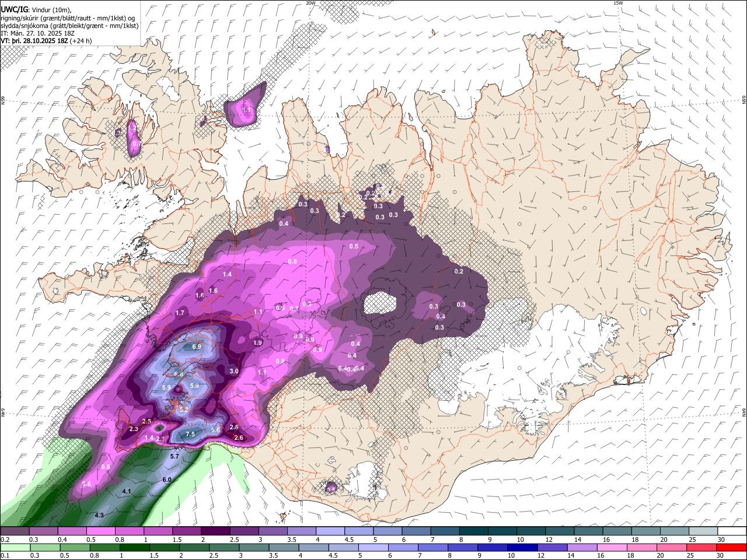Click the 20W longitude label
Image resolution: width=747 pixels, height=560 pixels.
(x=310, y=3)
